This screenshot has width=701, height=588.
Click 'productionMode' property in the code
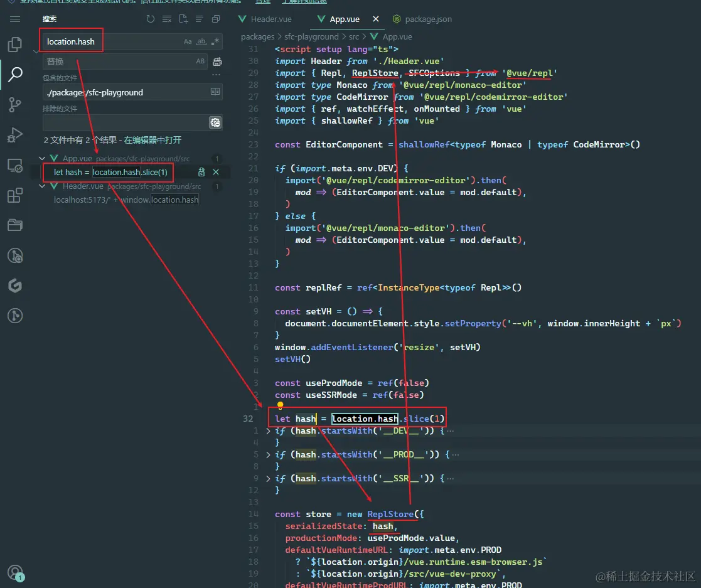tap(321, 538)
